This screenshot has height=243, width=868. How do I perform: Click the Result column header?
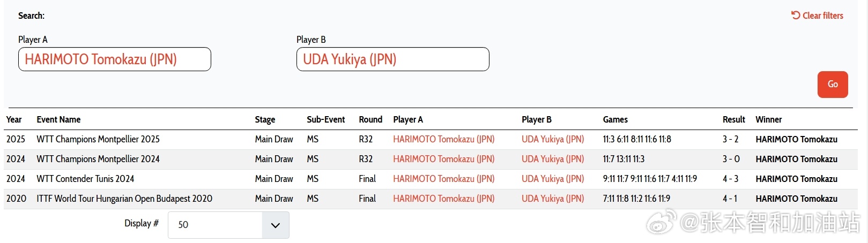(734, 119)
